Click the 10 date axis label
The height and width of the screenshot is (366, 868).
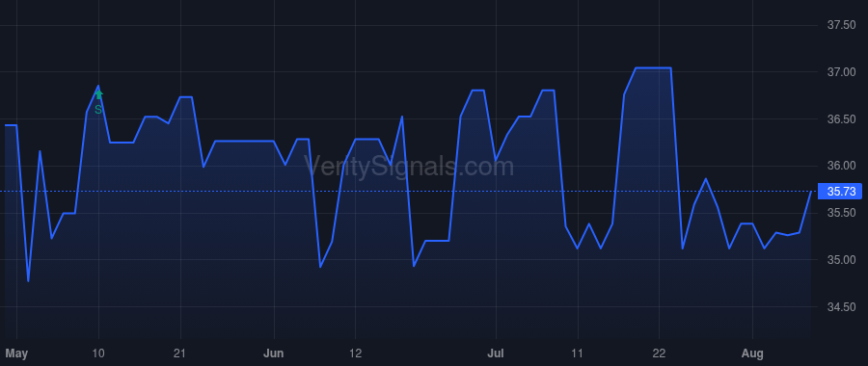click(99, 353)
